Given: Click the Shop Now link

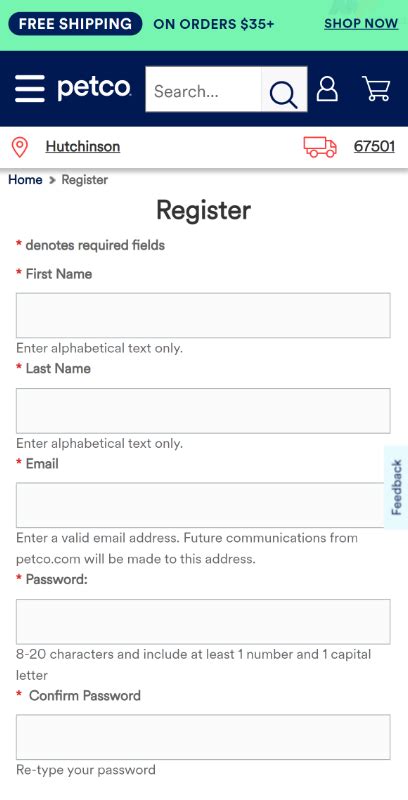Looking at the screenshot, I should (x=361, y=23).
